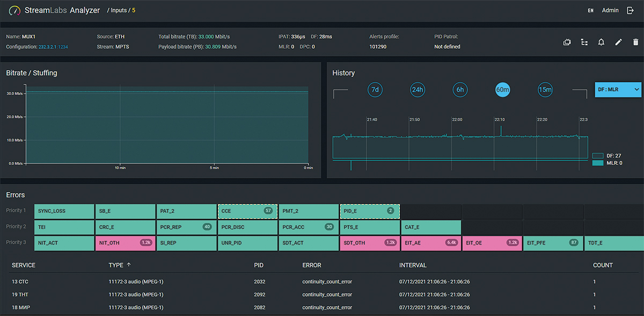Select the SYNC_LOSS error tile

[64, 211]
